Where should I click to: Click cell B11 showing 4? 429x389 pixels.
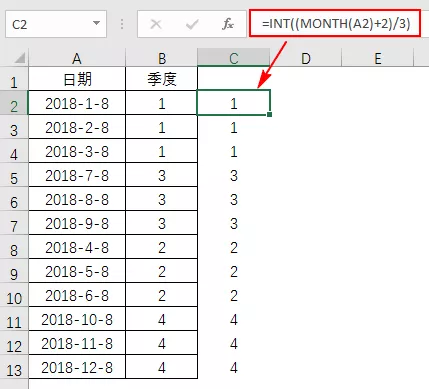pos(162,319)
